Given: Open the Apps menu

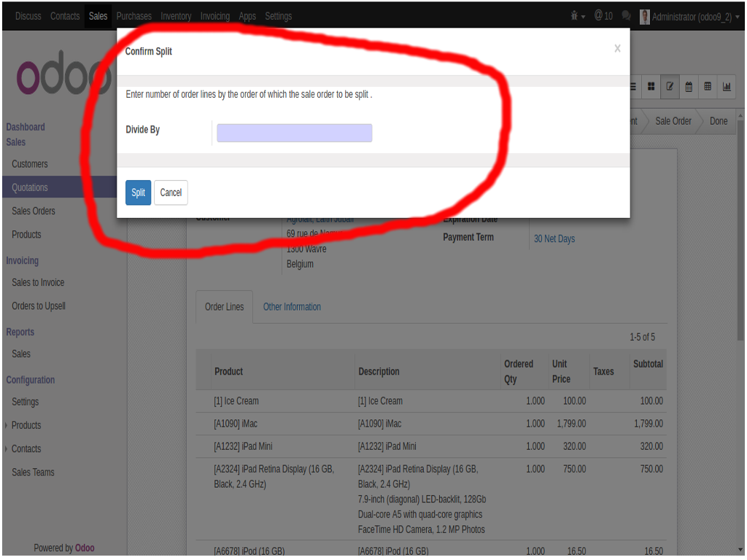Looking at the screenshot, I should pos(247,16).
